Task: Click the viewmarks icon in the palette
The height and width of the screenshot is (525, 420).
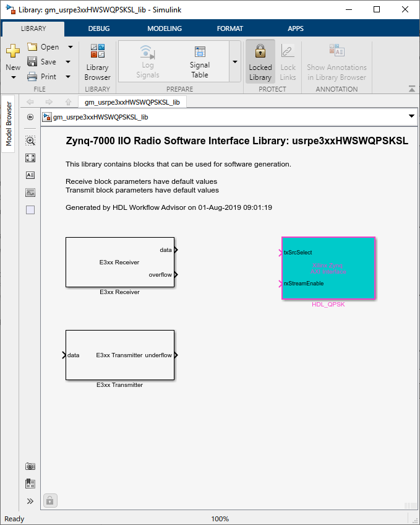Action: pos(30,484)
